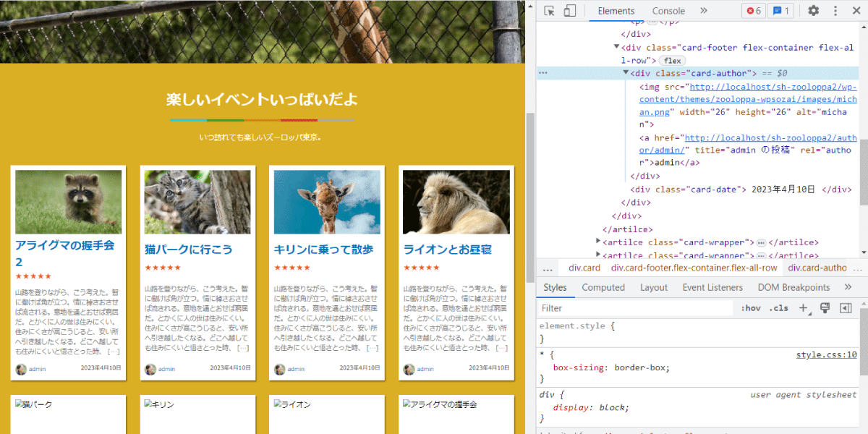The width and height of the screenshot is (868, 434).
Task: Open the kitten card thumbnail
Action: (x=197, y=202)
